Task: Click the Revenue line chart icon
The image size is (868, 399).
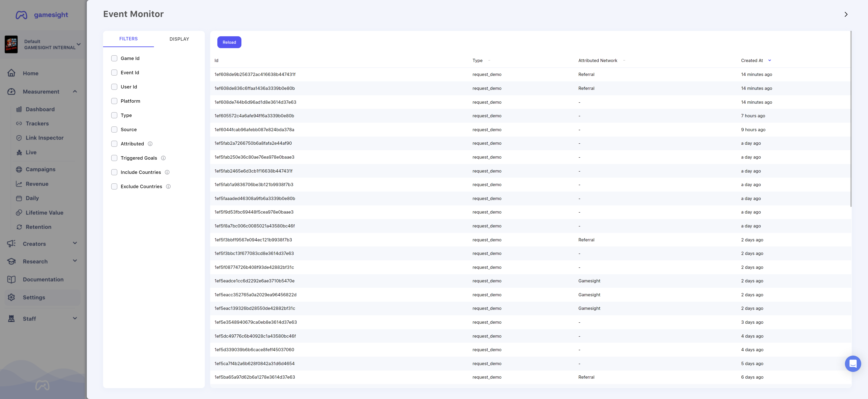Action: coord(19,184)
